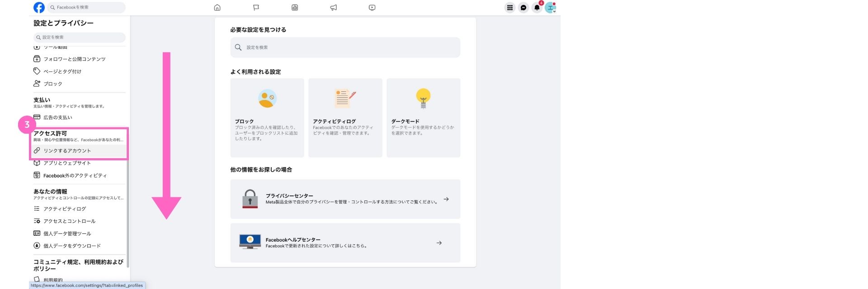Click the download icon beside 個人データをダウンロード
The height and width of the screenshot is (289, 868).
click(x=37, y=246)
